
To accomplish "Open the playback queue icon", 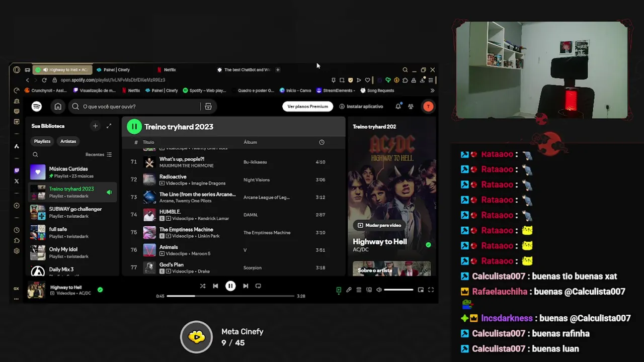I will coord(359,290).
